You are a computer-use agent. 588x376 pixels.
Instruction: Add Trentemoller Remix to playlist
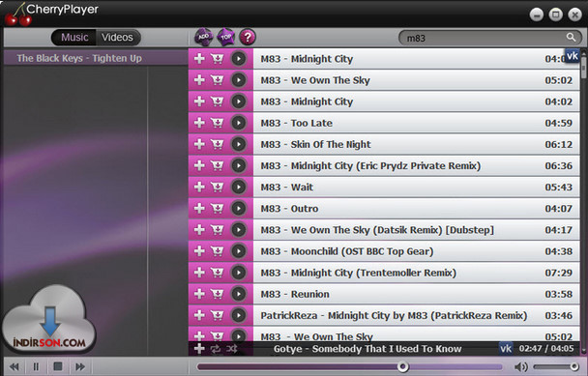[x=199, y=273]
